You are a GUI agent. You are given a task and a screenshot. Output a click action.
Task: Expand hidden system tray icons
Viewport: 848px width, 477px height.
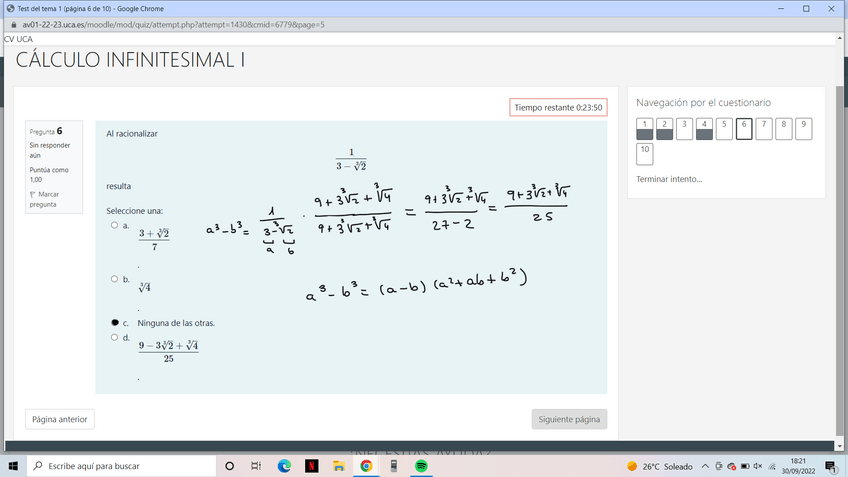705,466
